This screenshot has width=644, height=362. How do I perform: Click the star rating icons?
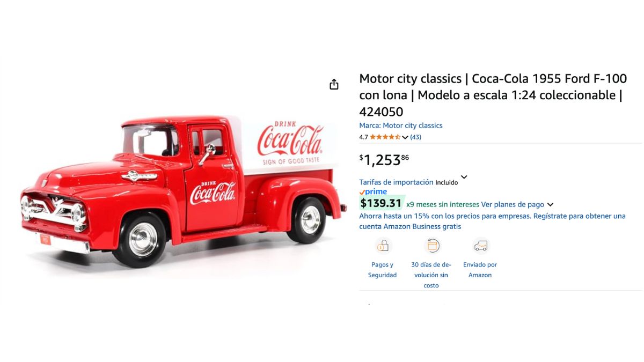(385, 137)
